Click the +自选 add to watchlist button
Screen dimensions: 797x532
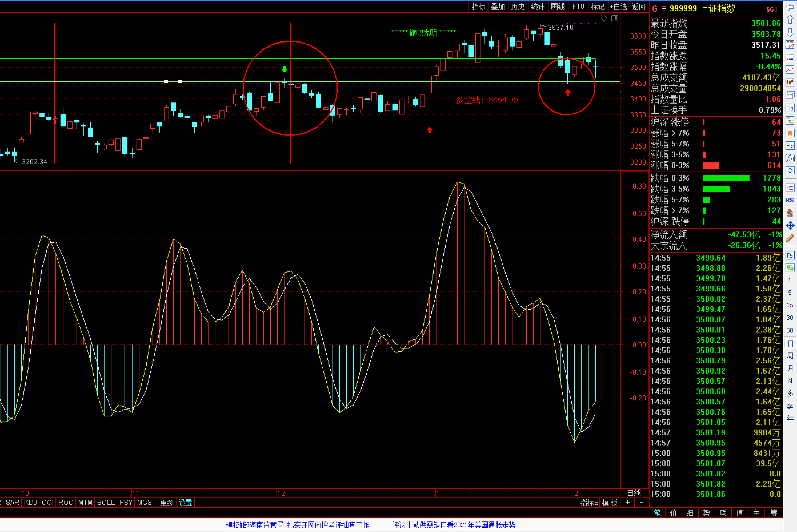(618, 7)
